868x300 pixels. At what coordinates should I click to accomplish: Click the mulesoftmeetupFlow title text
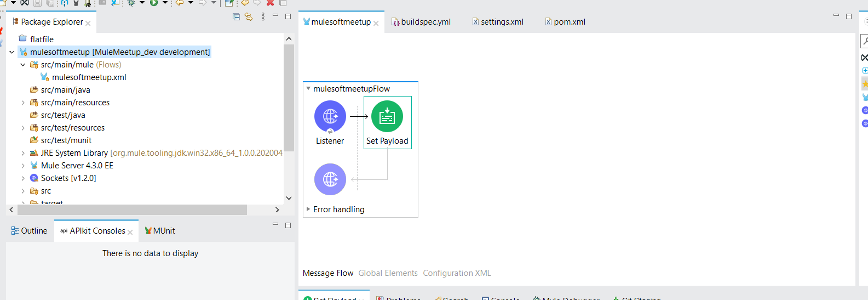pos(352,89)
